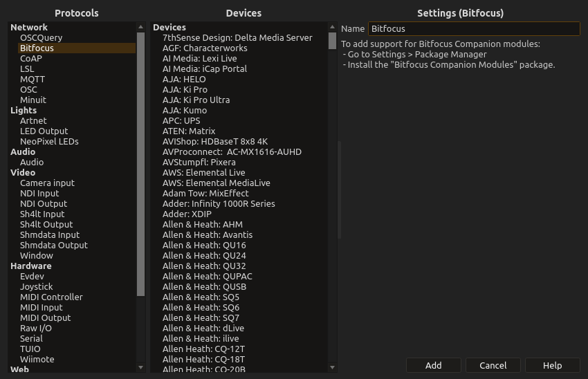This screenshot has width=588, height=379.
Task: Click Devices list scroll-up arrow
Action: pos(332,26)
